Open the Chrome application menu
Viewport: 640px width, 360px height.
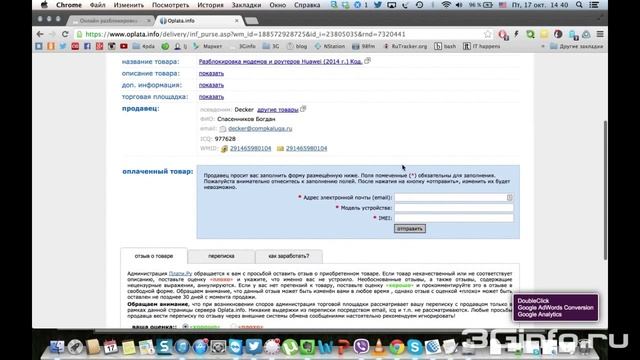69,5
